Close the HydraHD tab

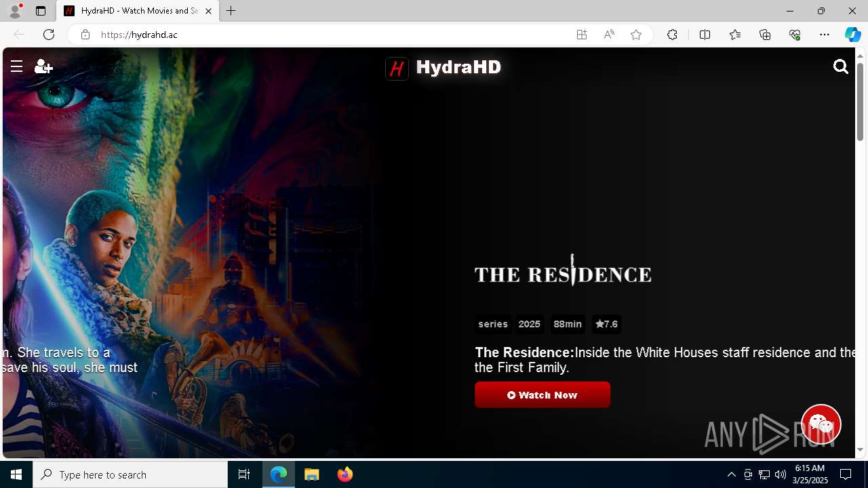point(208,11)
